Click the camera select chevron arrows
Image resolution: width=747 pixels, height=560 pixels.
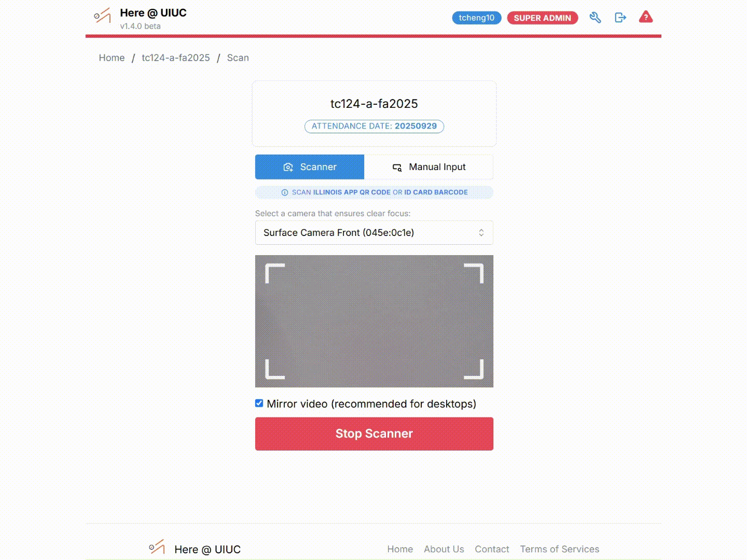(x=481, y=233)
